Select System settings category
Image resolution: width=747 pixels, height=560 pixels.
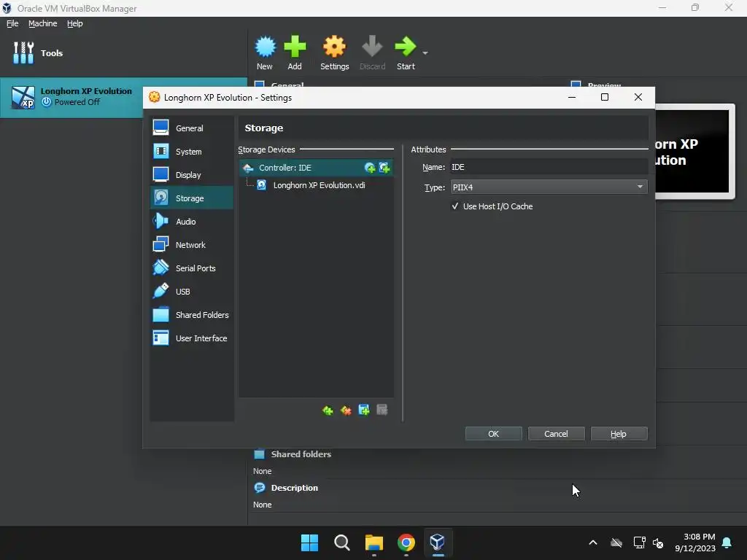tap(192, 152)
